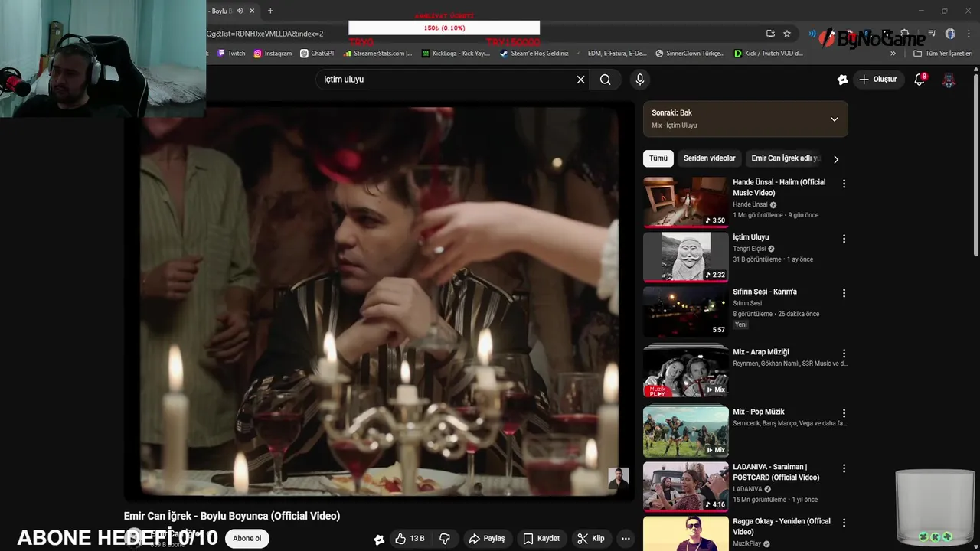
Task: Open options for Hande Ünsal - Halim video
Action: coord(844,184)
